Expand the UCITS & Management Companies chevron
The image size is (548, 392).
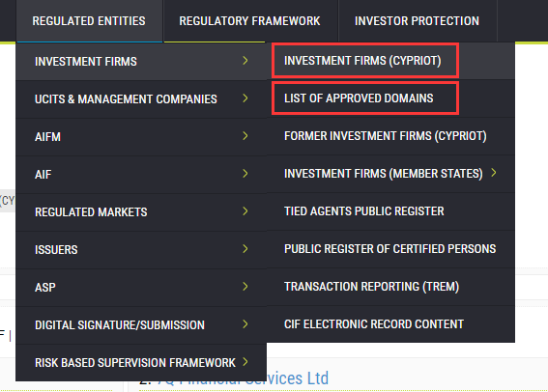245,98
